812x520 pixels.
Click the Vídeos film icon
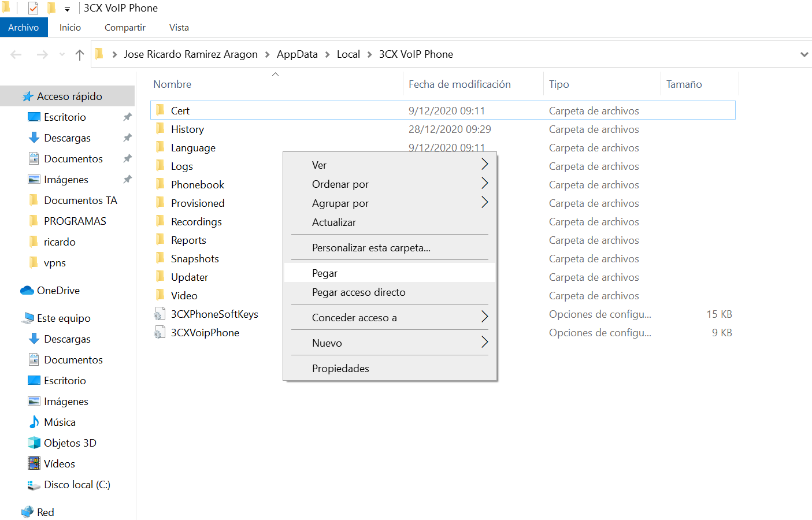tap(34, 463)
